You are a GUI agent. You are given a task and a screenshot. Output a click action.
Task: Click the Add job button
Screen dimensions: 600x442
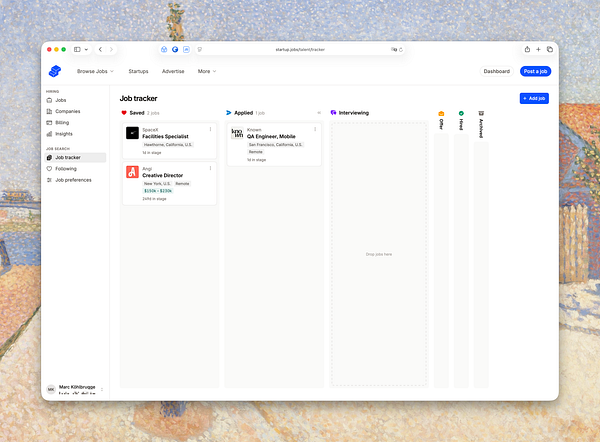(534, 98)
